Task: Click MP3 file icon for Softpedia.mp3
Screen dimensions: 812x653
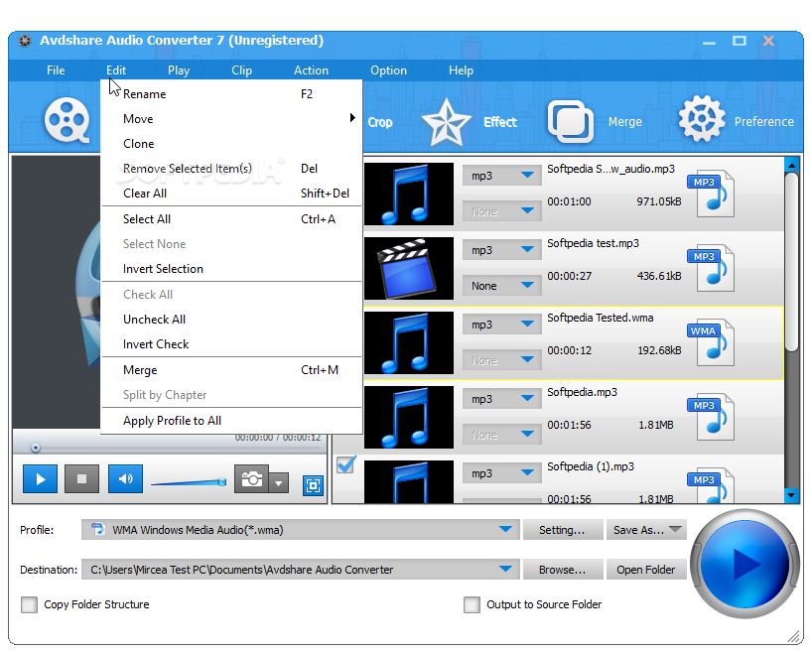Action: [x=711, y=417]
